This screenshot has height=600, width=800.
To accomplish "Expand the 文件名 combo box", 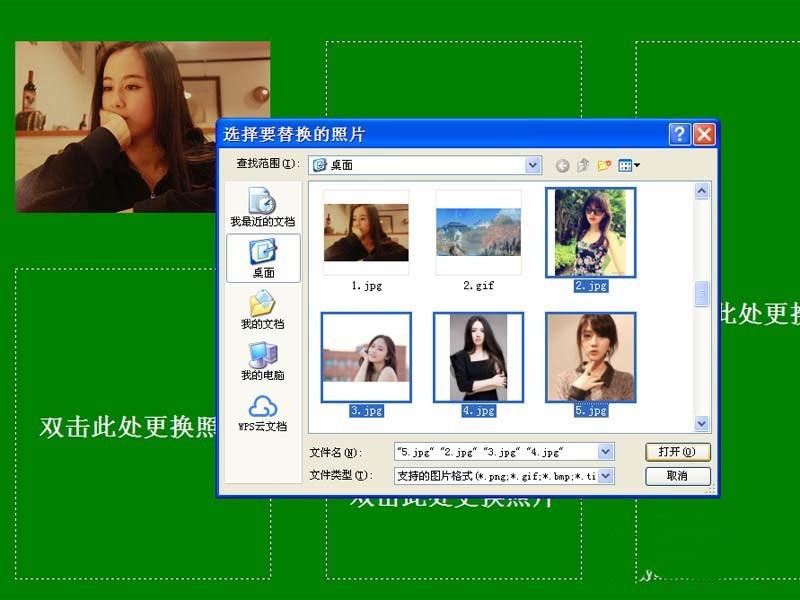I will point(603,452).
